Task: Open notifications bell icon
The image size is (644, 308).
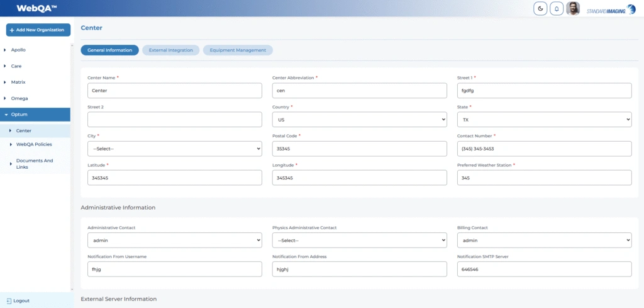Action: 557,8
